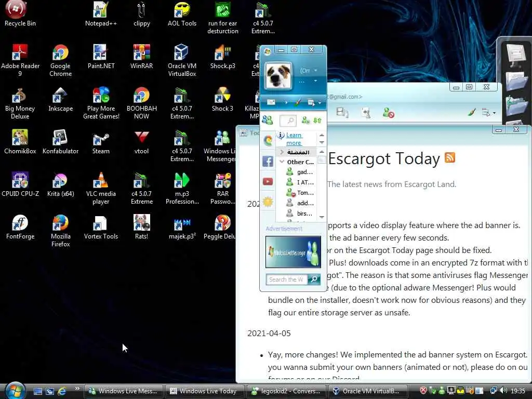Expand the quick launch overflow chevron

pyautogui.click(x=77, y=389)
